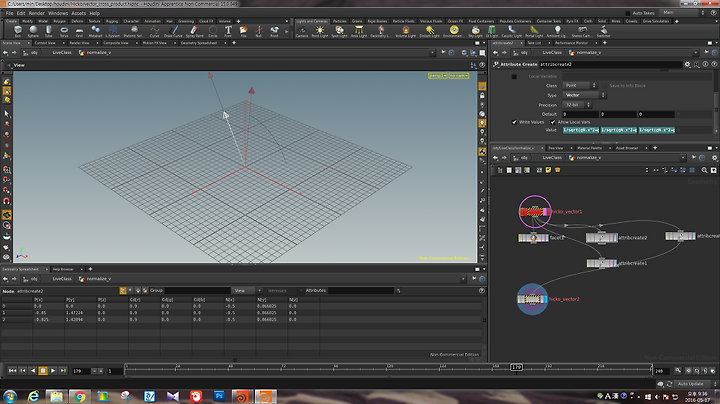Select the L-System shelf tool
This screenshot has height=404, width=720.
click(x=113, y=31)
